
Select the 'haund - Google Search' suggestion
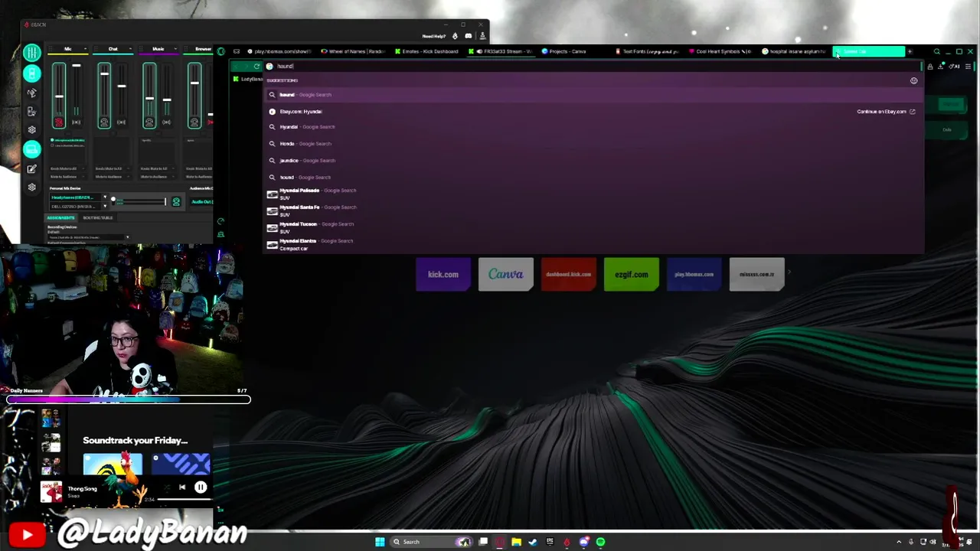click(593, 95)
